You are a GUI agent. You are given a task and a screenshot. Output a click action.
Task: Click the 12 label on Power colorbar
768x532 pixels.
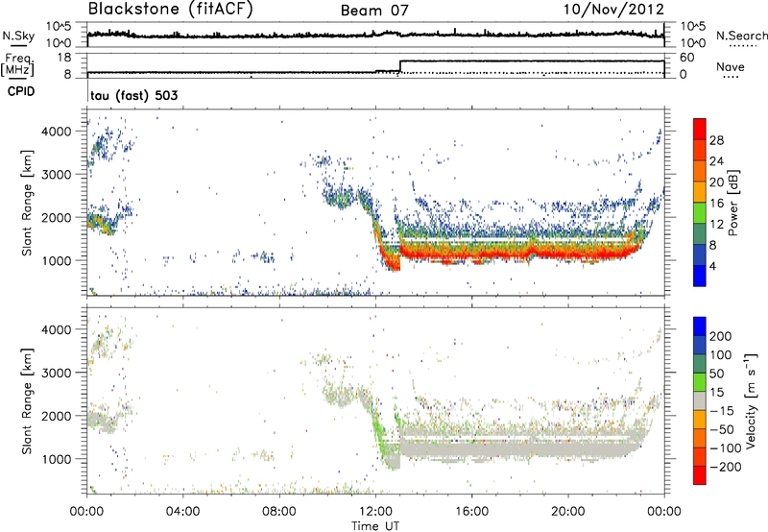point(716,224)
